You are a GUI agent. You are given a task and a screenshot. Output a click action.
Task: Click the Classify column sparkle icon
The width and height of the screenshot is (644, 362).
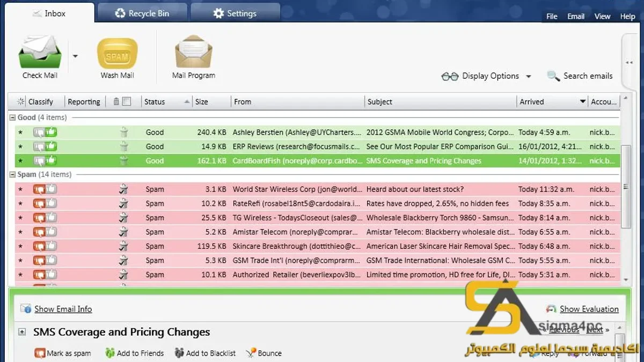click(21, 101)
